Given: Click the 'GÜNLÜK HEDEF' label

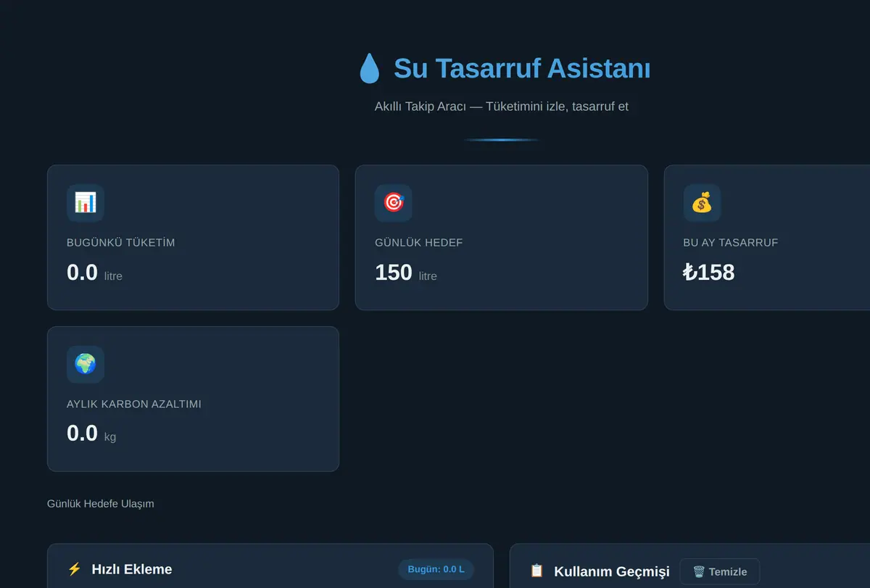Looking at the screenshot, I should [x=419, y=242].
